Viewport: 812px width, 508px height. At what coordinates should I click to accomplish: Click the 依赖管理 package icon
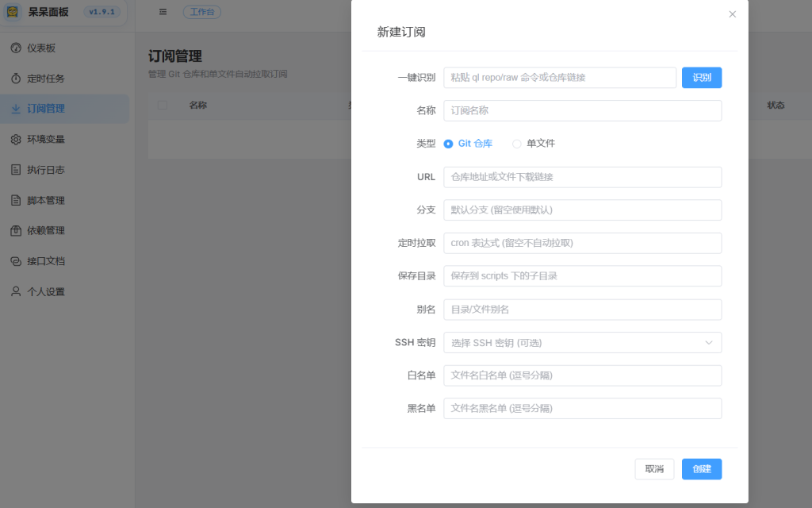16,231
